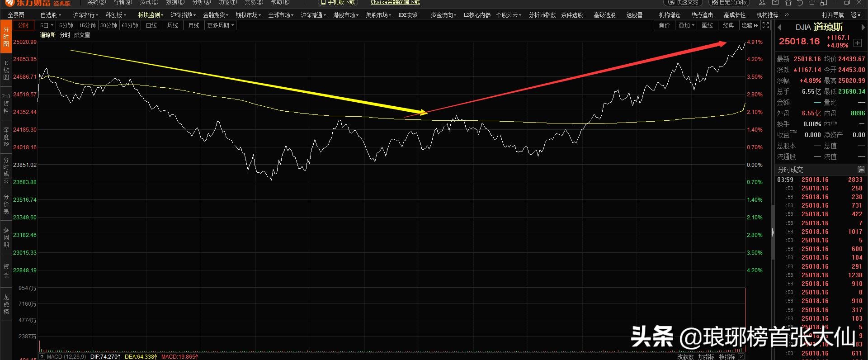Open the 交易(E) menu

pos(254,2)
